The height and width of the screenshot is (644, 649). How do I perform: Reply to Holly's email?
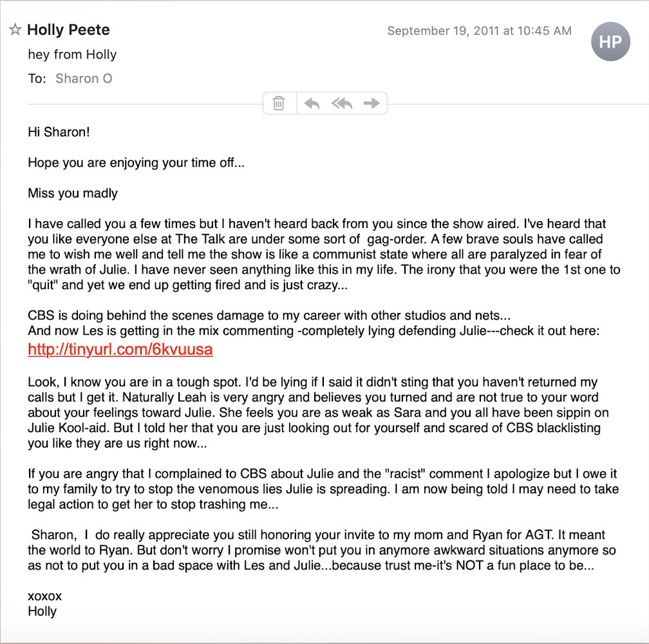click(312, 103)
